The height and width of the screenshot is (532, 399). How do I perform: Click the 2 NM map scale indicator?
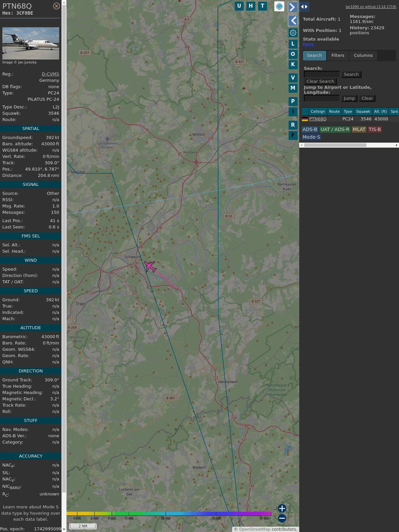83,526
